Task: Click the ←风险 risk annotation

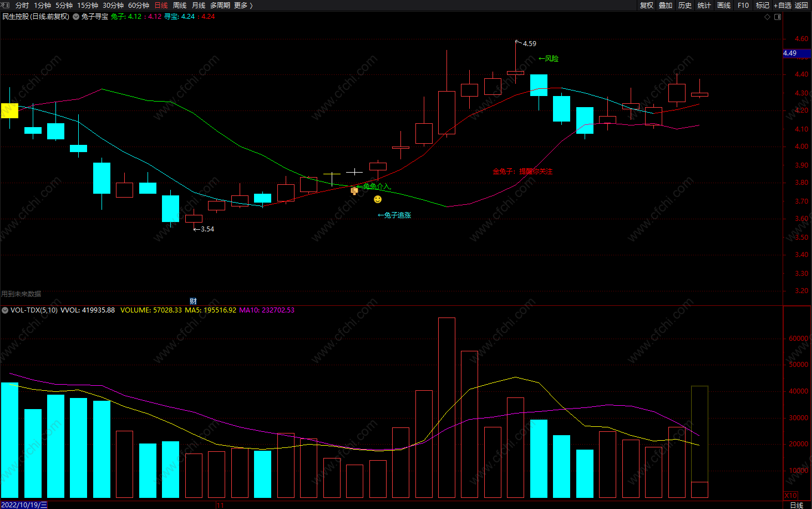Action: point(549,58)
